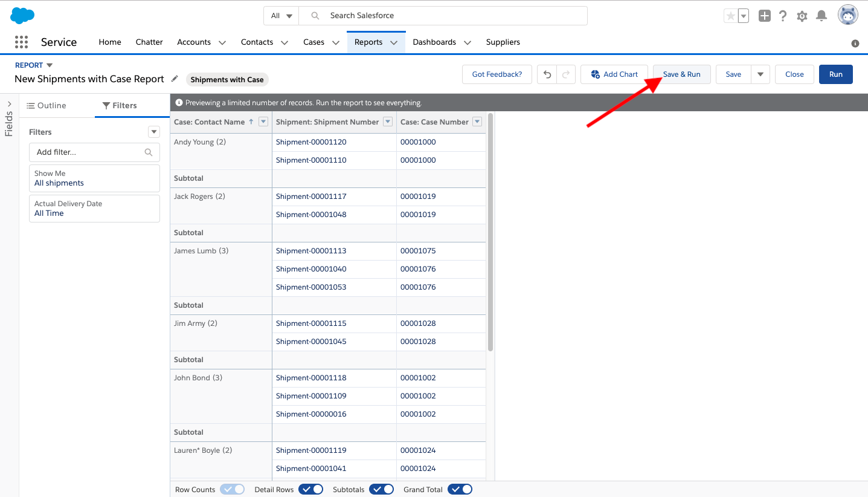The height and width of the screenshot is (497, 868).
Task: Click the Save & Run button
Action: (682, 74)
